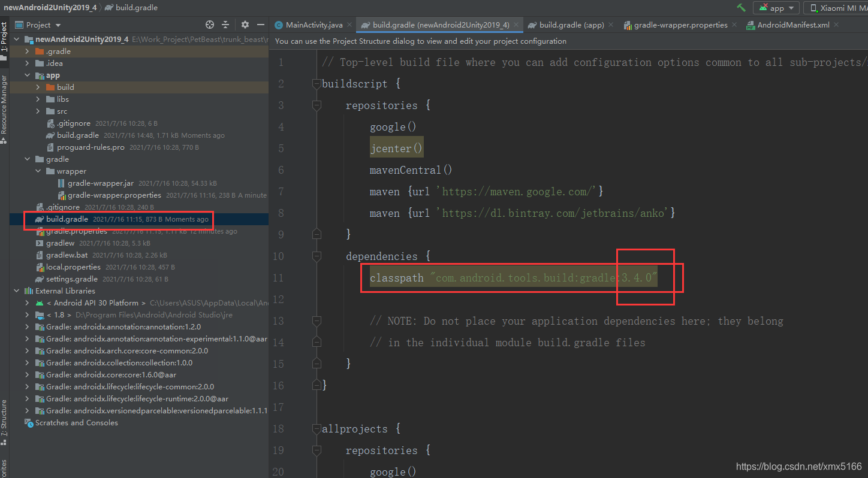Click the classpath gradle:3.4.0 string
The image size is (868, 478).
(544, 278)
